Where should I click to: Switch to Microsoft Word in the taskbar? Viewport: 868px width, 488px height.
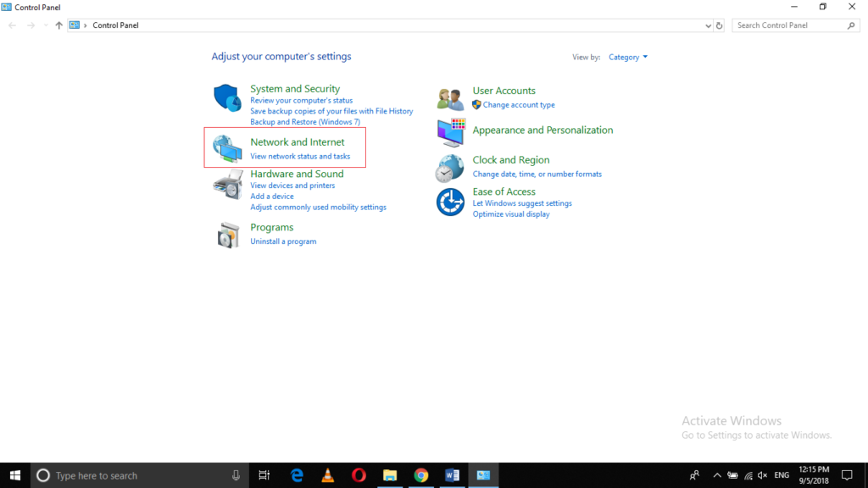(x=453, y=475)
